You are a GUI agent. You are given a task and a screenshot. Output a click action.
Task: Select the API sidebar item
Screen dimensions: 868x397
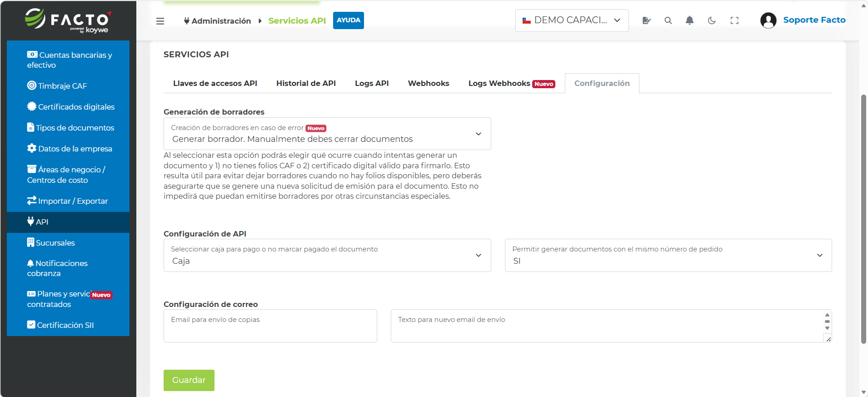(x=68, y=222)
